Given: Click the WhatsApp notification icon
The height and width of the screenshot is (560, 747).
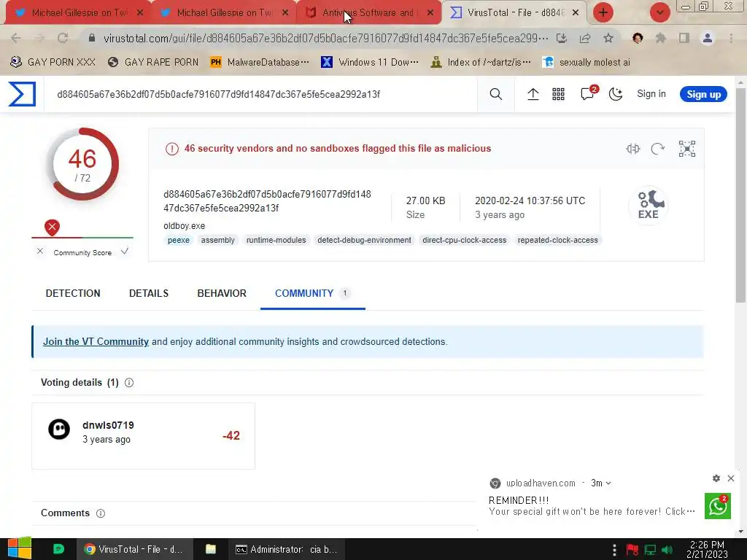Looking at the screenshot, I should [718, 506].
